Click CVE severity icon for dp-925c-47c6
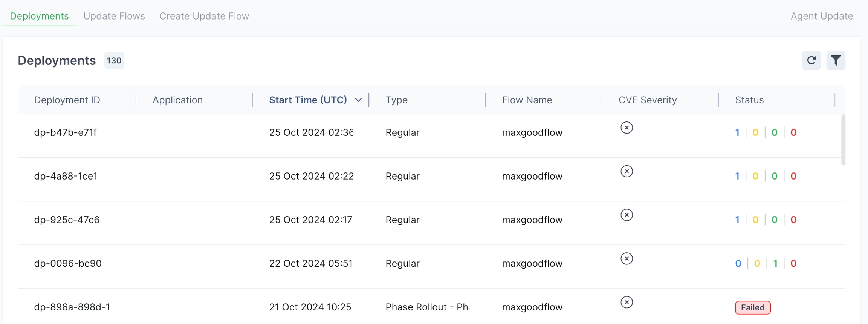The width and height of the screenshot is (868, 324). [627, 215]
